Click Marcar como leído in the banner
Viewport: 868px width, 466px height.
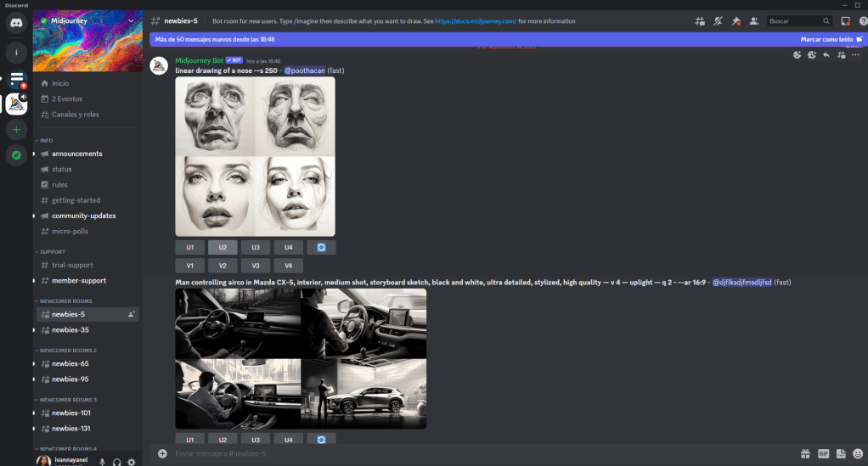830,39
